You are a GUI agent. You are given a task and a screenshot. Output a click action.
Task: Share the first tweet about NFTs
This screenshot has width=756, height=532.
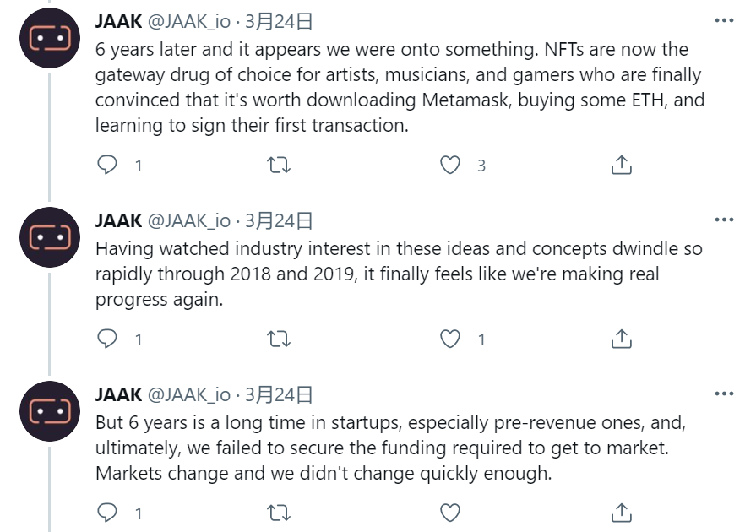point(621,165)
